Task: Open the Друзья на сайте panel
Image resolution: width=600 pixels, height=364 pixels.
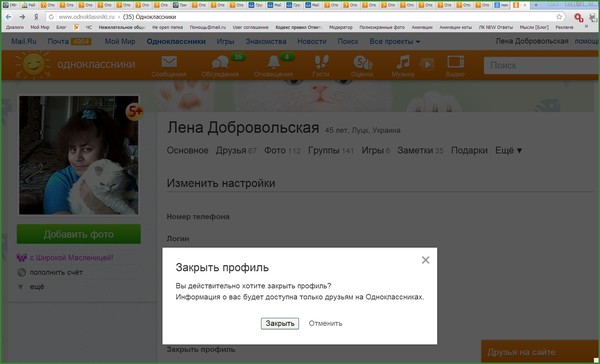Action: pyautogui.click(x=540, y=352)
